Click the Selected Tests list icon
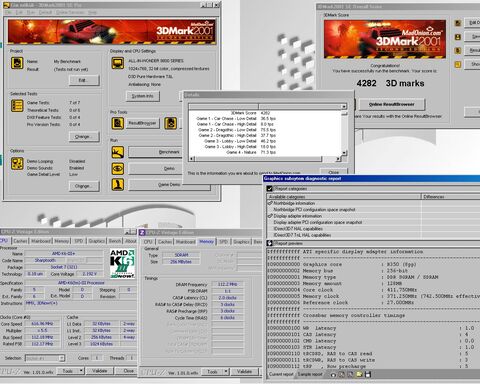The width and height of the screenshot is (480, 384). [x=17, y=106]
